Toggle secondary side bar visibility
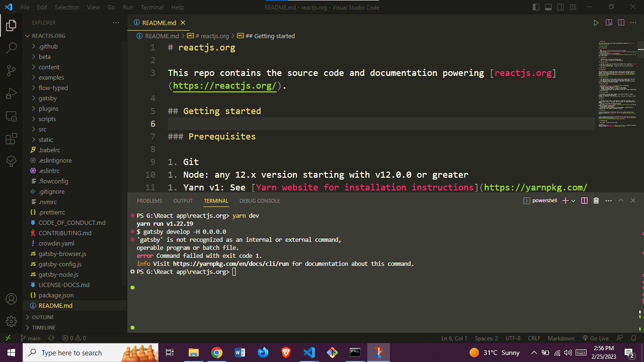644x362 pixels. [561, 7]
